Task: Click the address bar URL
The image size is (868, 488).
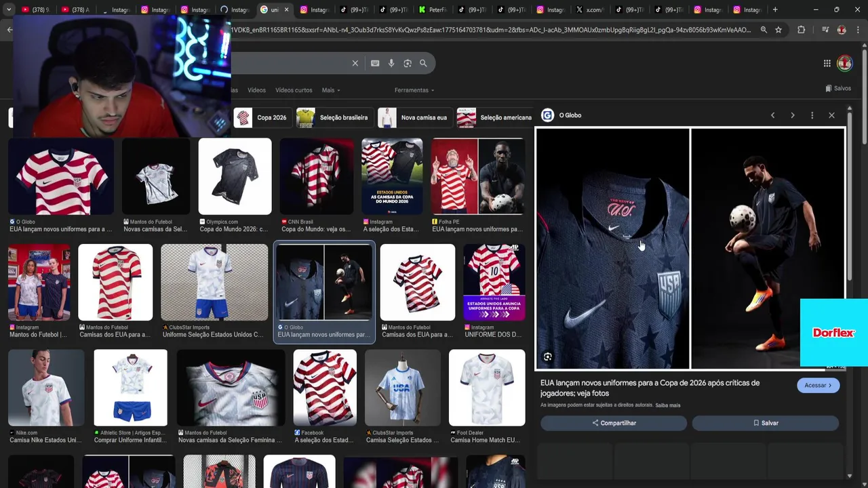Action: 492,30
